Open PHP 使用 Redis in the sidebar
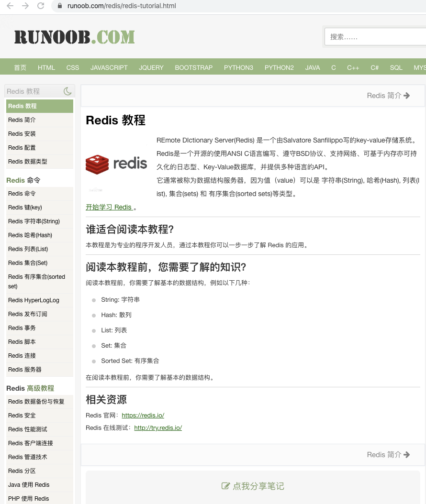 click(40, 498)
